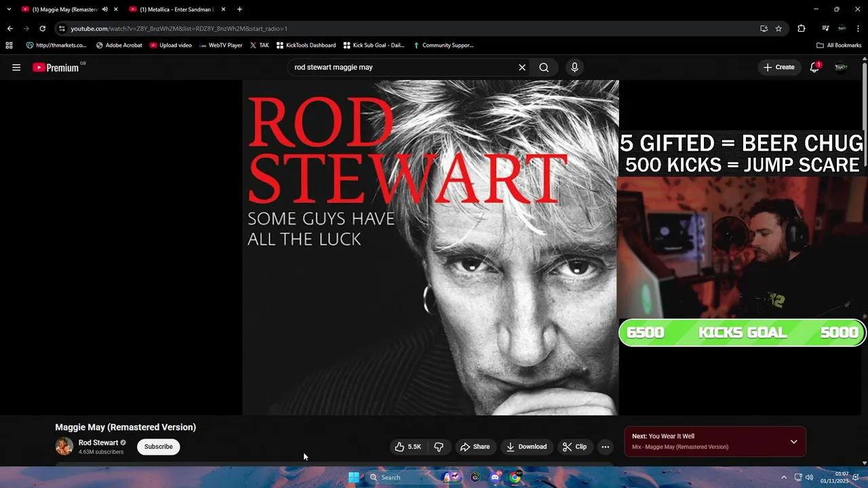Image resolution: width=868 pixels, height=488 pixels.
Task: Clear the YouTube search query with the X
Action: [x=522, y=67]
